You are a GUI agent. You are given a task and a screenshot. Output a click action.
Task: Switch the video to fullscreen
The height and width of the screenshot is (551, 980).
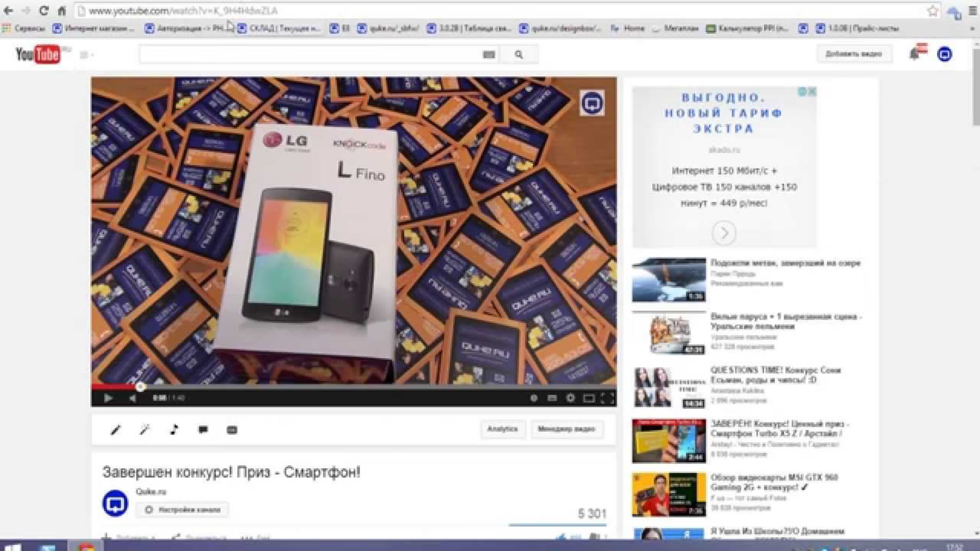(x=607, y=398)
